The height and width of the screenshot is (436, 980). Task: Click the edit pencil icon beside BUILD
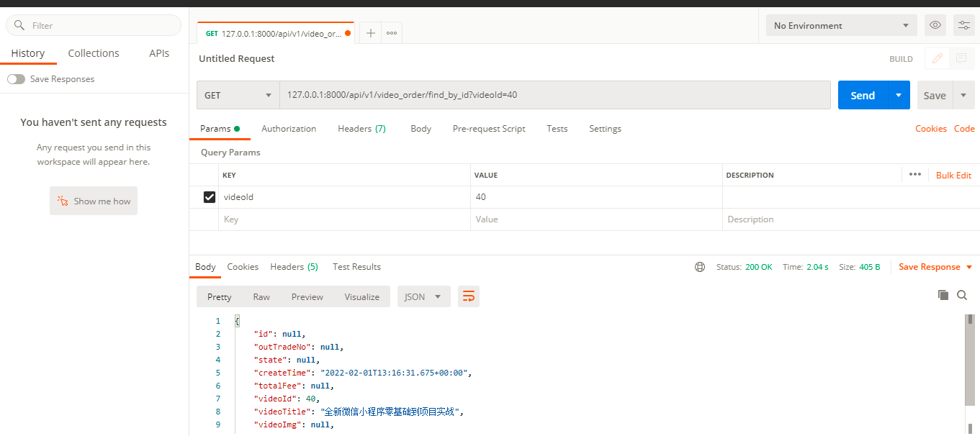938,59
